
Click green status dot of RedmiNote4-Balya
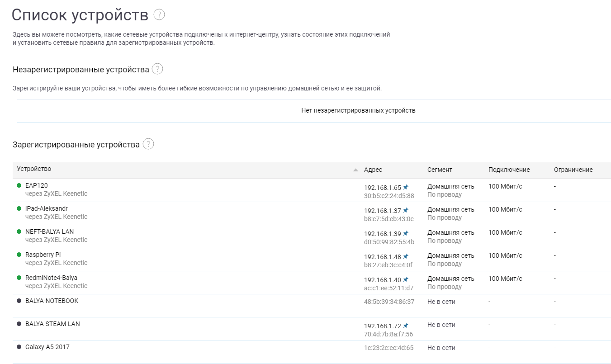point(19,278)
